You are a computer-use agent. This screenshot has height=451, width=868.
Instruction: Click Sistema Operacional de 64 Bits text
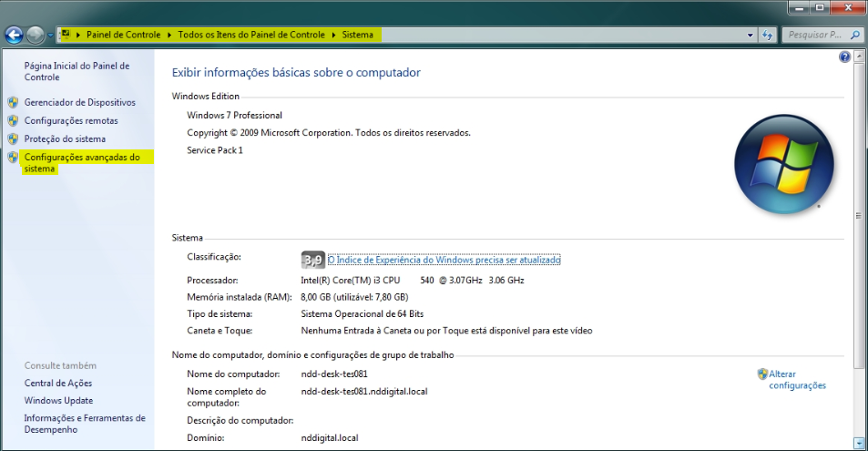point(362,313)
